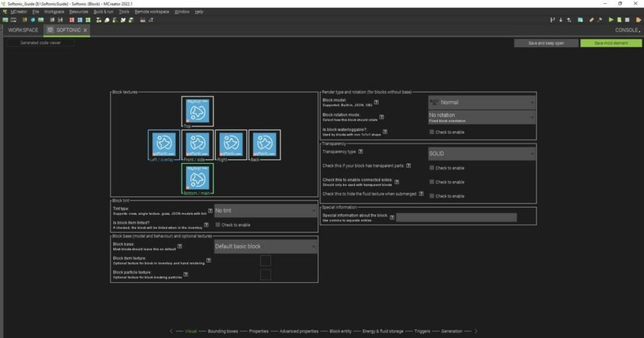Viewport: 644px width, 338px height.
Task: Go to Bounding boxes page
Action: coord(223,331)
